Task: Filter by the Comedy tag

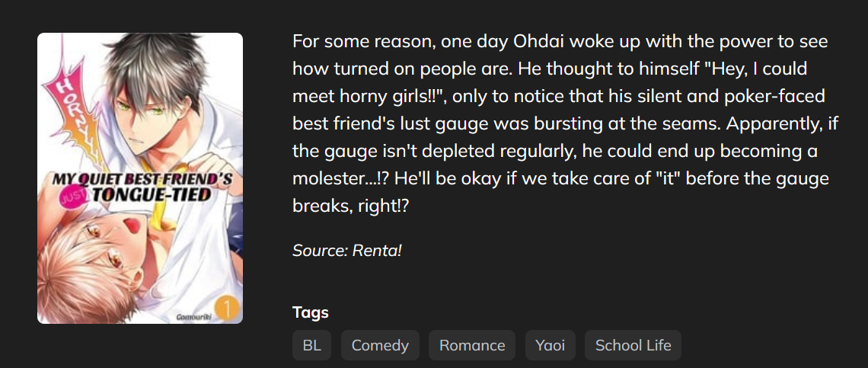Action: [x=380, y=345]
